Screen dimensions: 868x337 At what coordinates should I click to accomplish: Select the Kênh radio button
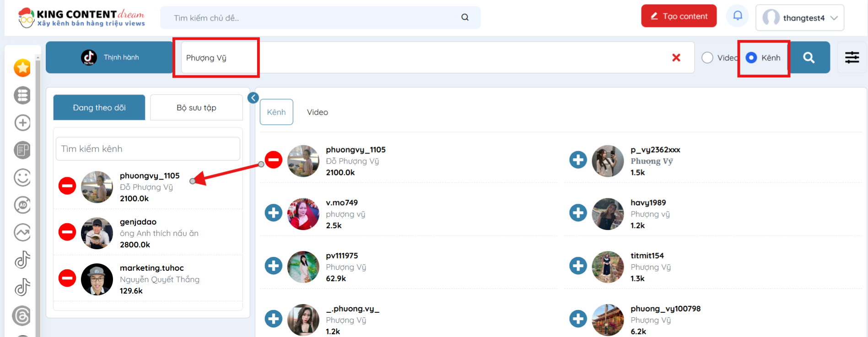(x=751, y=58)
